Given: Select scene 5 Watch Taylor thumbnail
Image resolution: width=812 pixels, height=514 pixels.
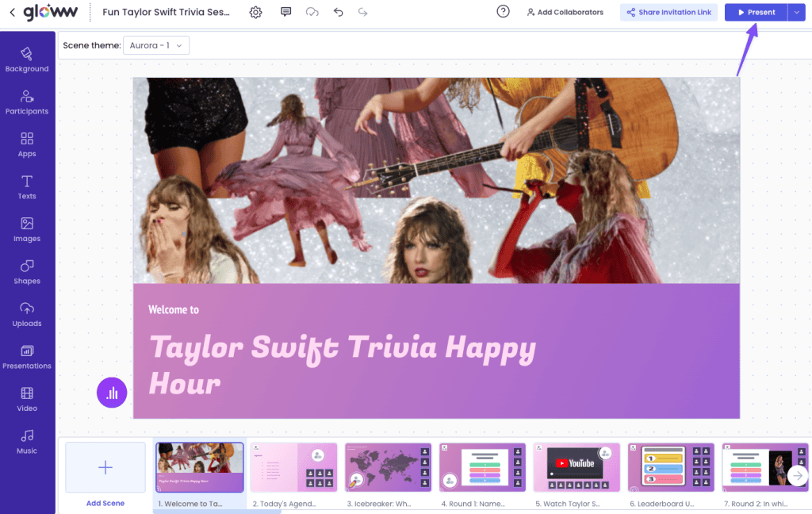Looking at the screenshot, I should click(x=576, y=467).
